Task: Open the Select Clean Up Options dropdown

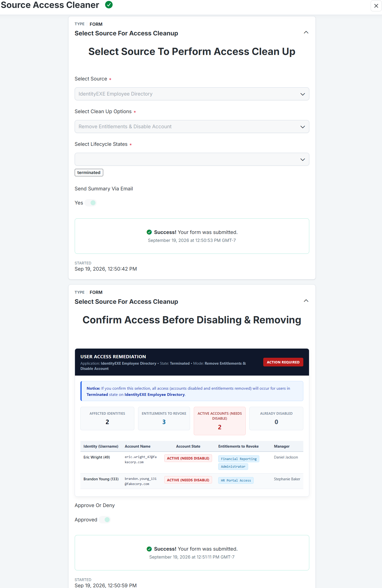Action: pos(192,127)
